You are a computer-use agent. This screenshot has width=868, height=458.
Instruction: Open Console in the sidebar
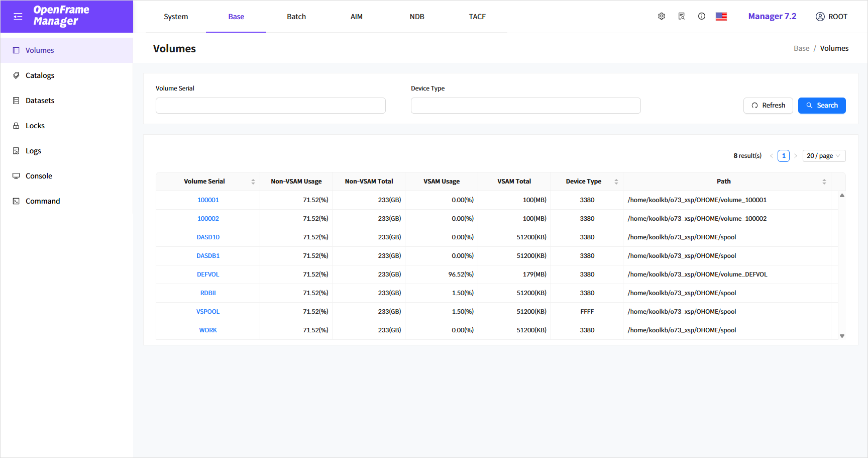pyautogui.click(x=39, y=176)
